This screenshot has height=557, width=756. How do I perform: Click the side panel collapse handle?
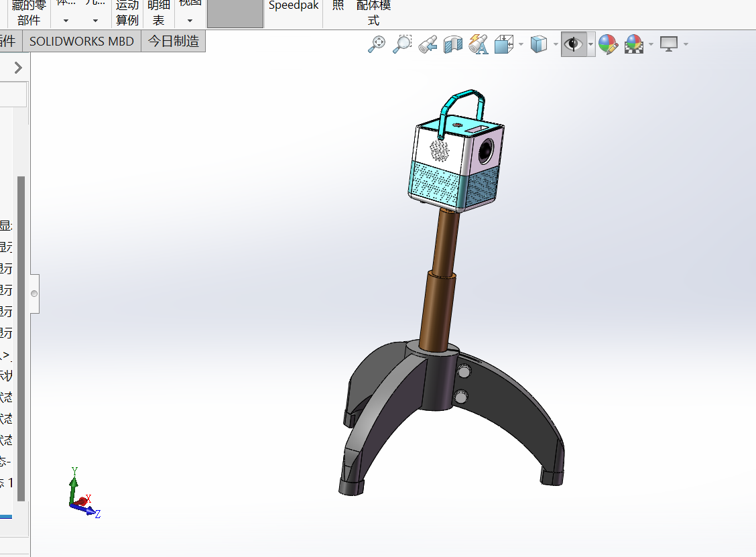click(34, 293)
